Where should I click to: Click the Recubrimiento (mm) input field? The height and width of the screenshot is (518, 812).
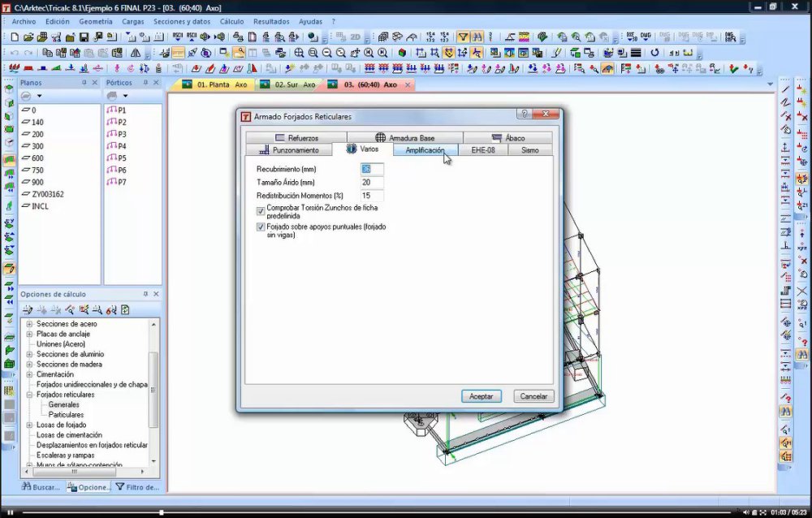pos(372,169)
